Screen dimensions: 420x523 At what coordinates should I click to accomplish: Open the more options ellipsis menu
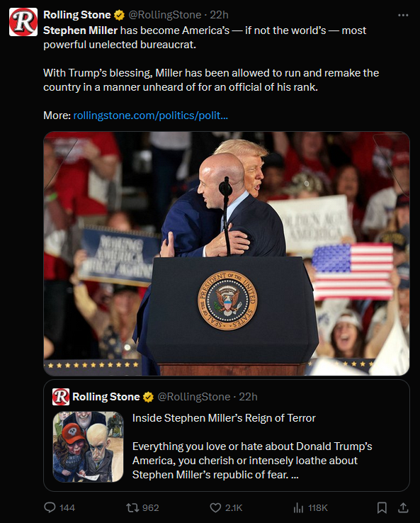[x=403, y=15]
